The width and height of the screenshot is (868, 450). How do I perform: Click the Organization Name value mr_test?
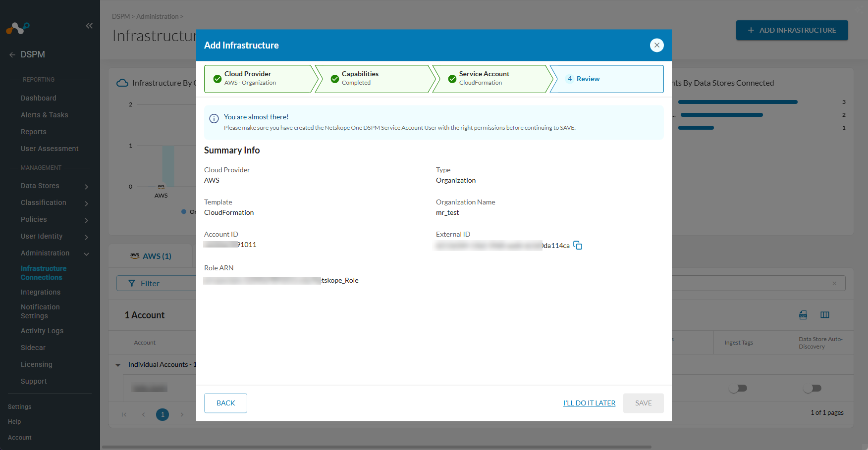(447, 212)
